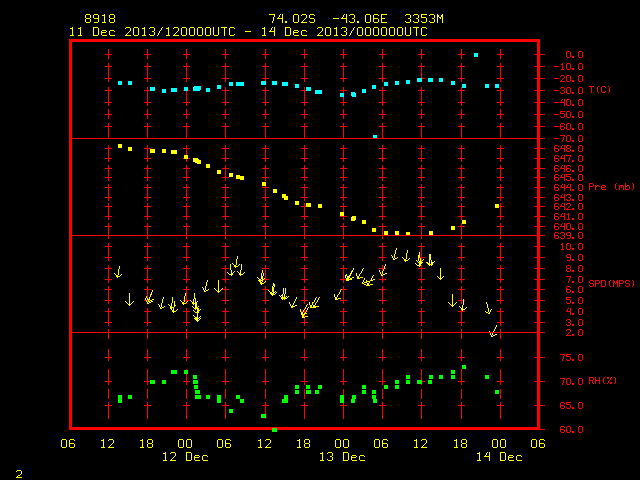Click the station ID 8918
The height and width of the screenshot is (480, 640).
pos(100,19)
